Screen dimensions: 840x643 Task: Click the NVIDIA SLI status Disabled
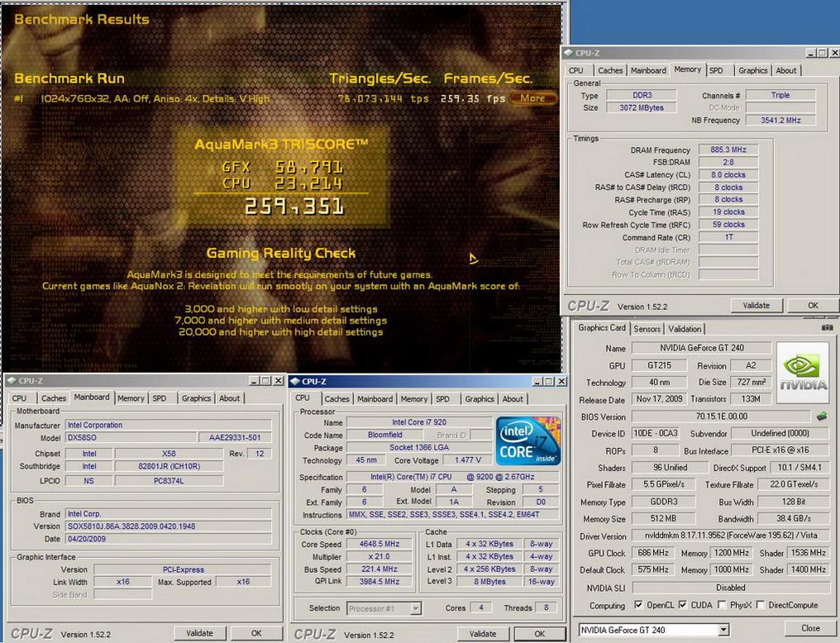click(x=731, y=588)
